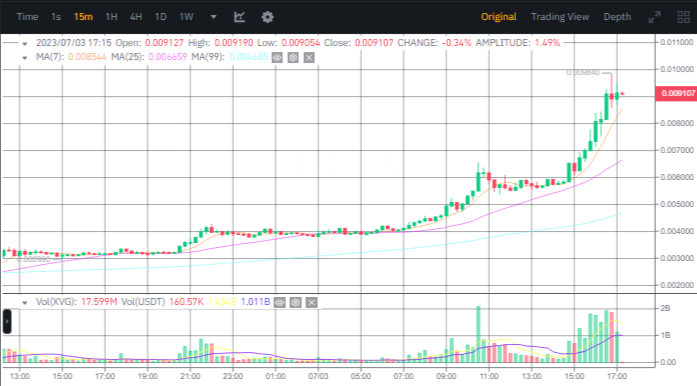697x386 pixels.
Task: Remove the Vol indicator
Action: tap(312, 302)
